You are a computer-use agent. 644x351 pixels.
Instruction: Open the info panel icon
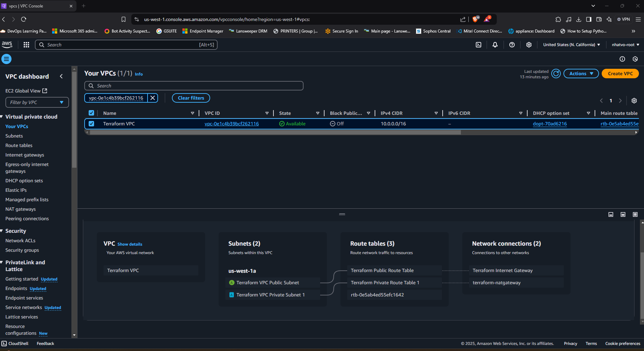point(622,59)
